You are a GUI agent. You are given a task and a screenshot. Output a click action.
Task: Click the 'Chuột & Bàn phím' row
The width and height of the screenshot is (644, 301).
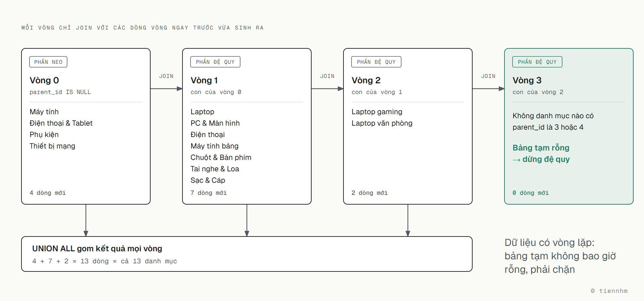click(221, 158)
